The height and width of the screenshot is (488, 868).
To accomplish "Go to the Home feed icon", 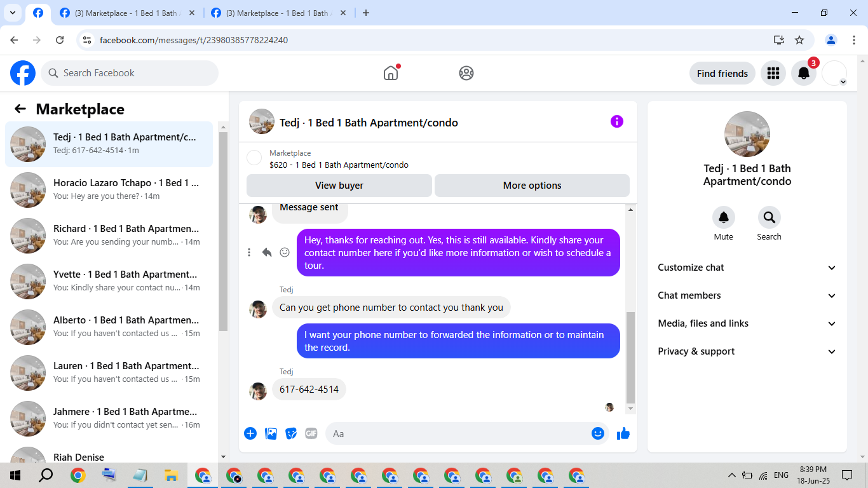I will (x=391, y=73).
